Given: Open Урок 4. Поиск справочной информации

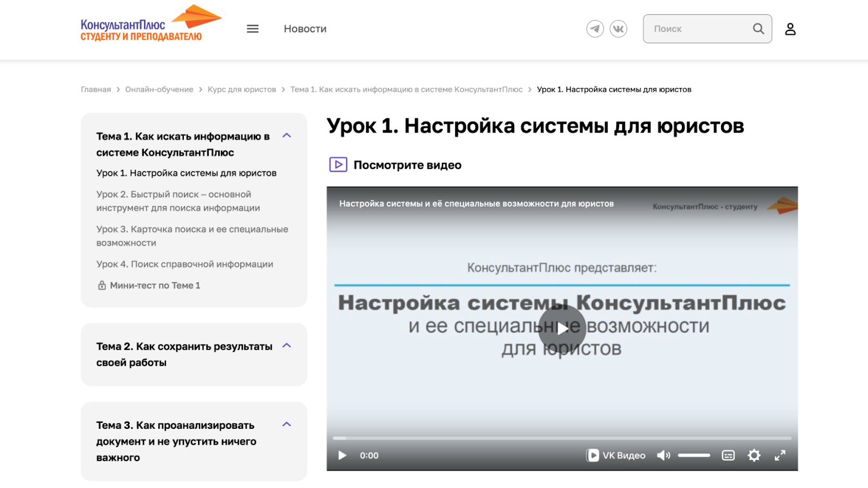Looking at the screenshot, I should pyautogui.click(x=184, y=264).
